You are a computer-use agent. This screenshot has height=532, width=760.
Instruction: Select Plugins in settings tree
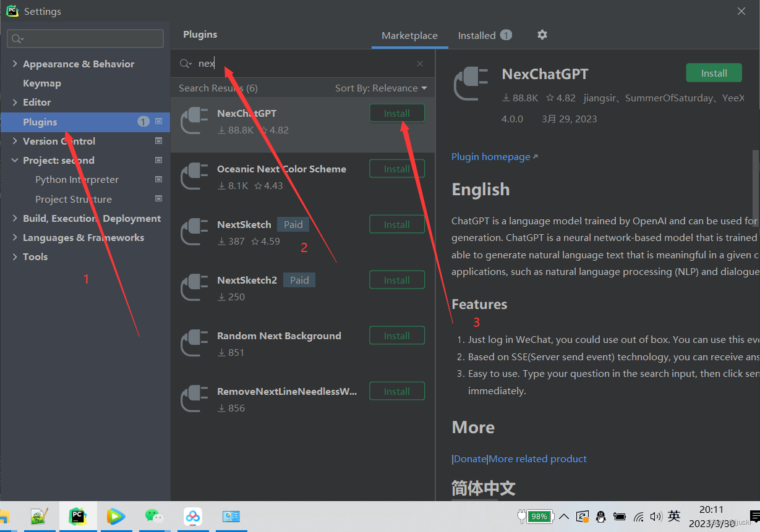coord(85,122)
